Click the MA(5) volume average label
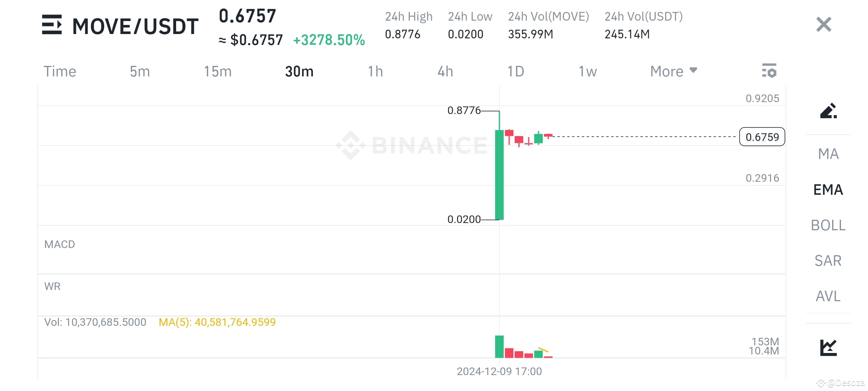 click(x=217, y=322)
